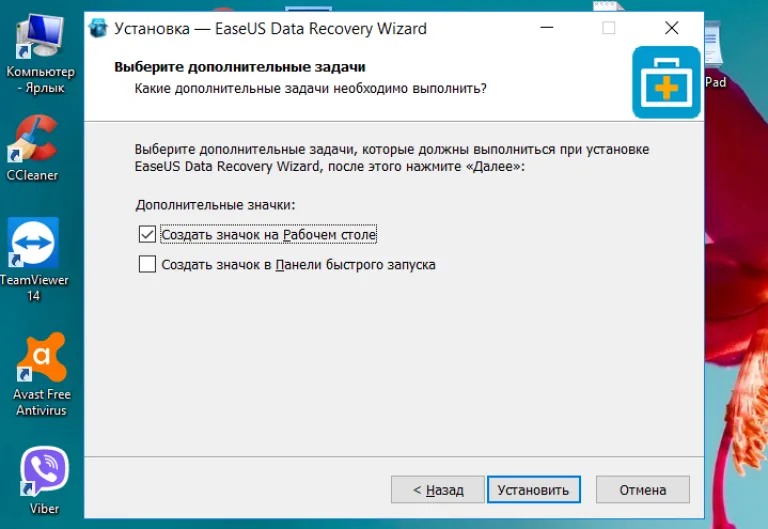This screenshot has height=529, width=768.
Task: Click the Какие дополнительные задачи необходимо выполнить text
Action: (x=311, y=89)
